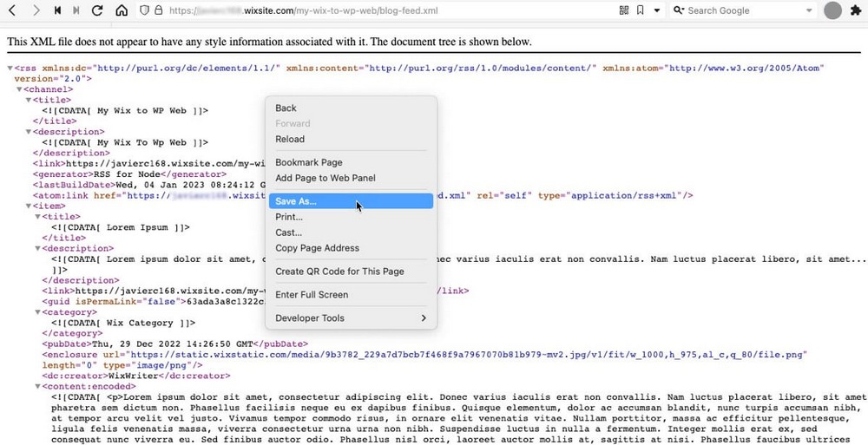This screenshot has height=445, width=868.
Task: Open the home page icon
Action: pos(122,10)
